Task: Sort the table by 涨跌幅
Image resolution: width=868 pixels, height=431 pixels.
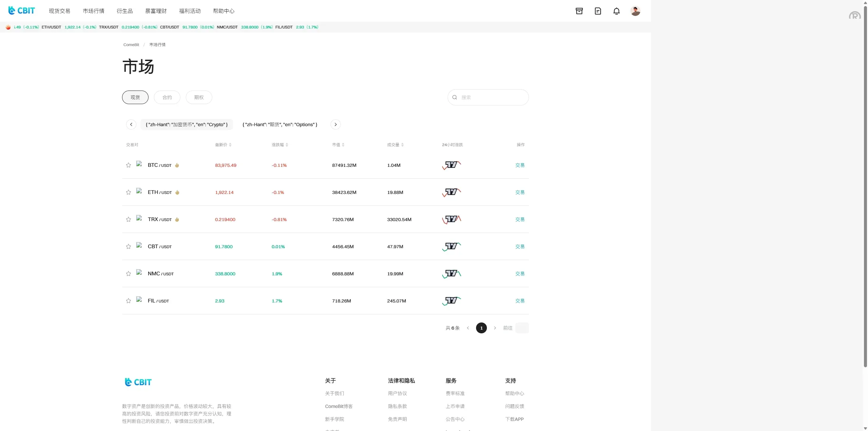Action: [287, 145]
